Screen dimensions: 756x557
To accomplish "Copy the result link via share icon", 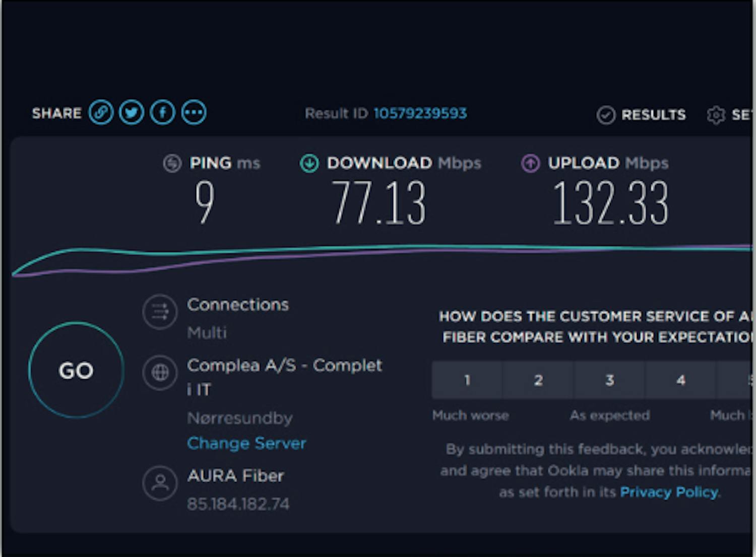I will point(101,112).
